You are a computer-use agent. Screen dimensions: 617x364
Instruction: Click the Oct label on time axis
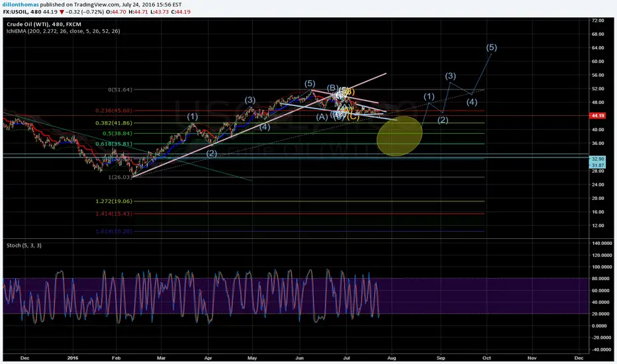487,358
